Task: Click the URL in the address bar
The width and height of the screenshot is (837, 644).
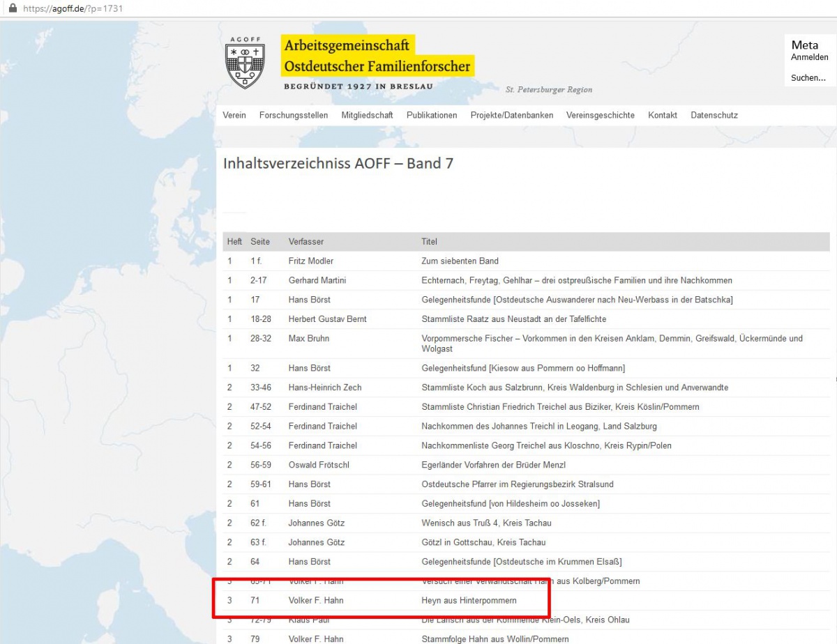Action: click(x=73, y=8)
